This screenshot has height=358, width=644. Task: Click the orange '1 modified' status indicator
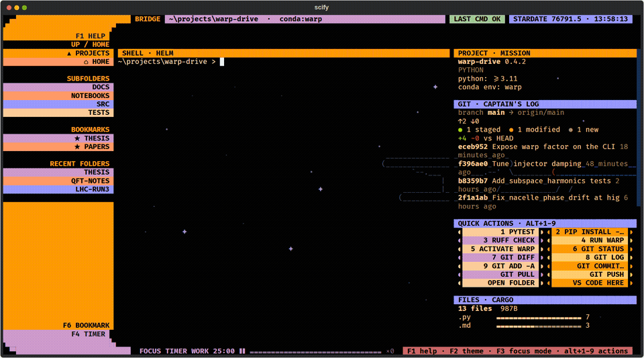[x=535, y=130]
